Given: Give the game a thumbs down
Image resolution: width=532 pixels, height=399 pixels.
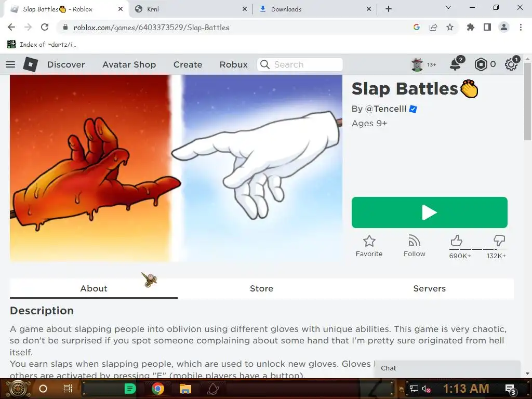Looking at the screenshot, I should coord(499,241).
